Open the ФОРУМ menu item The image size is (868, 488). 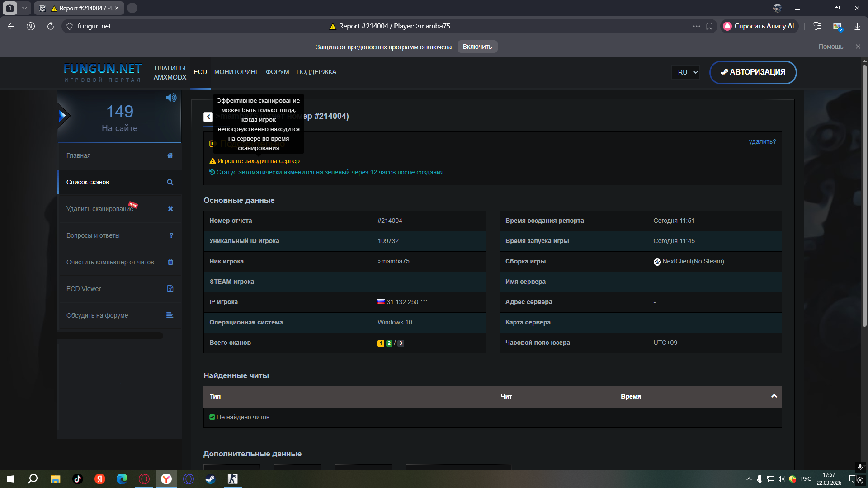click(277, 72)
